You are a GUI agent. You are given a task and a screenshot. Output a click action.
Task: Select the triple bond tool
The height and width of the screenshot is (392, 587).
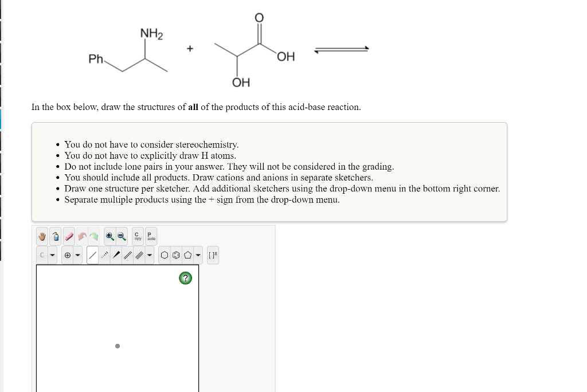pyautogui.click(x=139, y=254)
